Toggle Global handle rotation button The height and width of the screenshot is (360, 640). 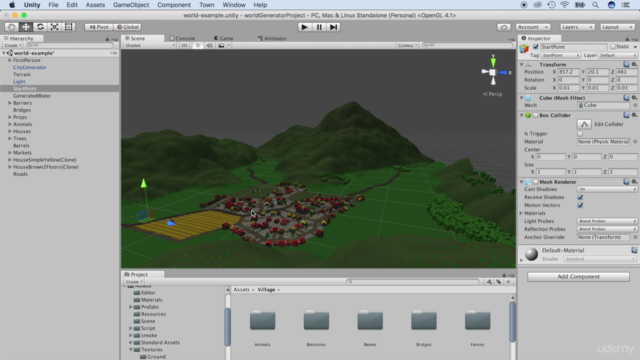pos(127,27)
